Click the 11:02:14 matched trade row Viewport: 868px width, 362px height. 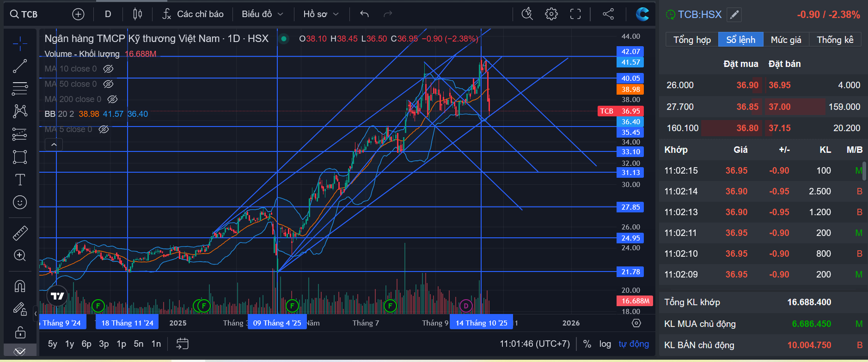[x=763, y=191]
